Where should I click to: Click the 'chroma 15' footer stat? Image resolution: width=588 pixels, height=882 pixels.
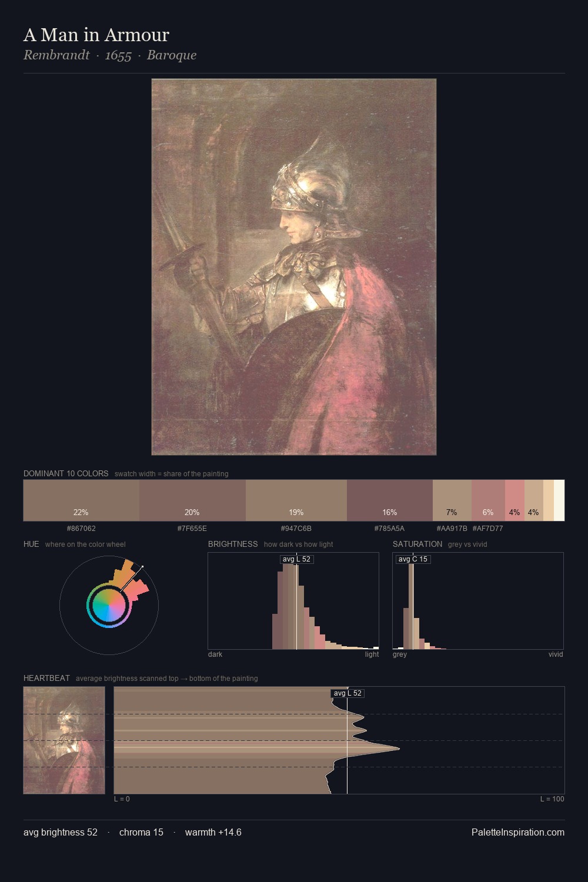pyautogui.click(x=141, y=832)
